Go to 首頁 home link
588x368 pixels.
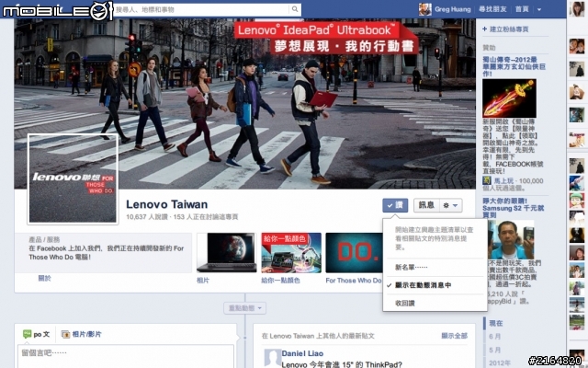(x=522, y=9)
